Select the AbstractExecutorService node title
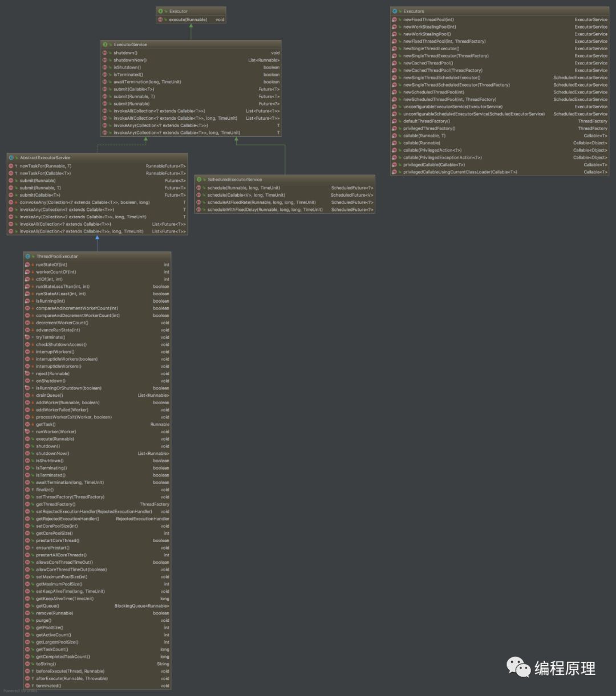The height and width of the screenshot is (696, 616). pyautogui.click(x=45, y=157)
